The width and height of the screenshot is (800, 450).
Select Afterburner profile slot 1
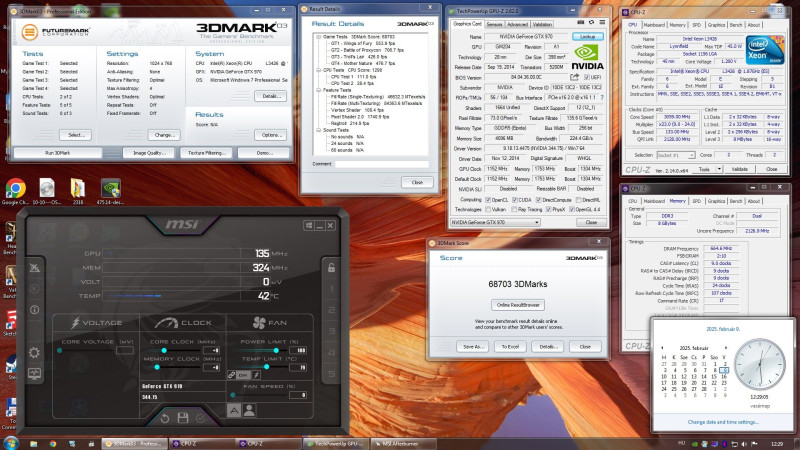(331, 289)
